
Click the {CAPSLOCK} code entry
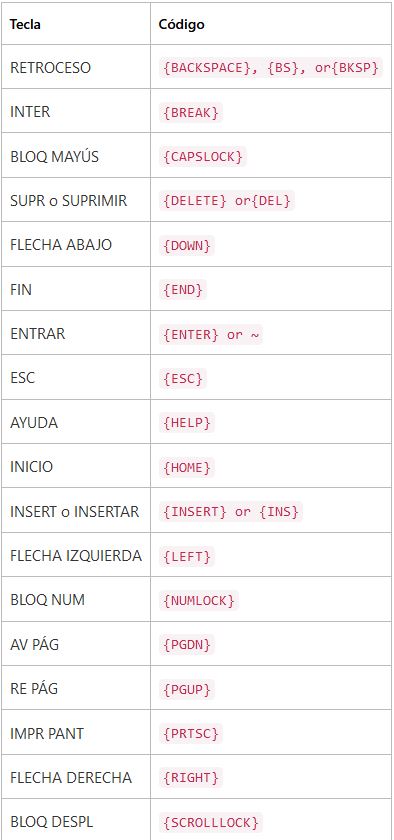tap(203, 157)
